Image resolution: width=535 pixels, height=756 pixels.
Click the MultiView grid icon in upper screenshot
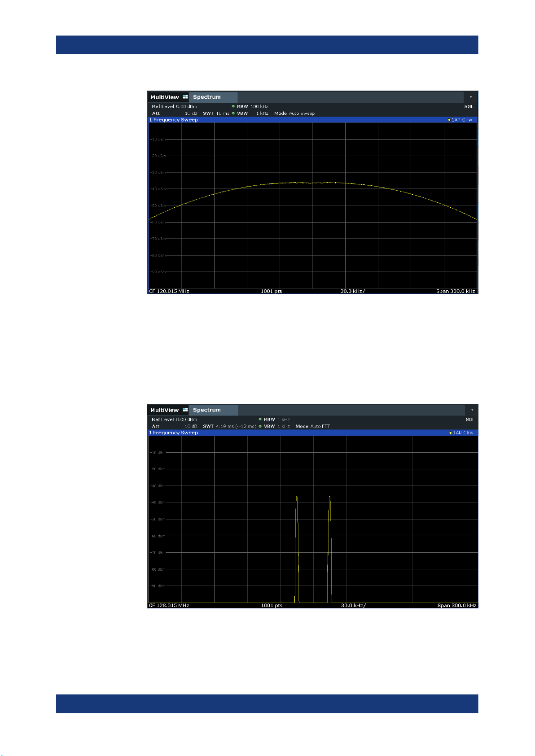(185, 97)
